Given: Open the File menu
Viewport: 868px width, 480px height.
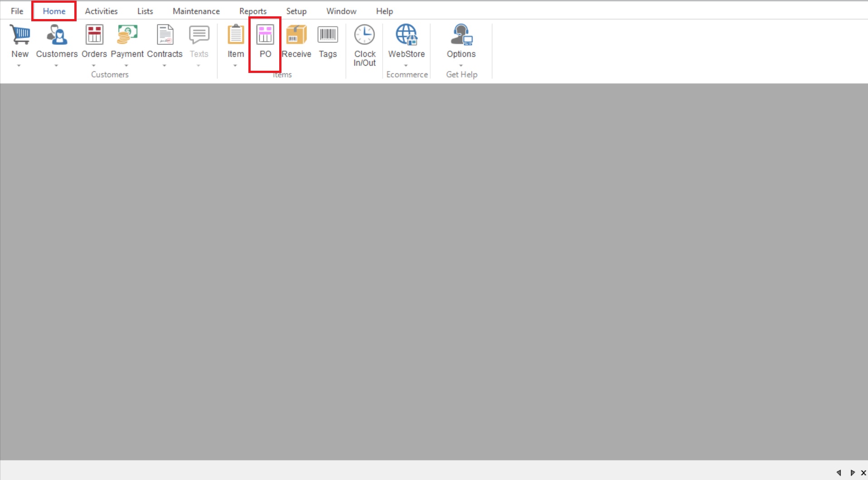Looking at the screenshot, I should tap(17, 11).
